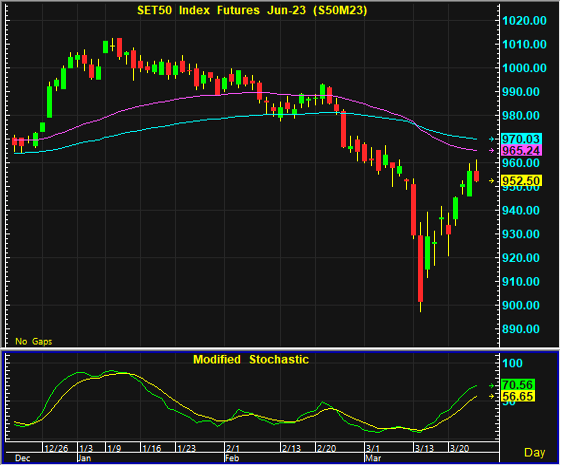Click the yellow arrow marker beside 56.65

click(492, 396)
